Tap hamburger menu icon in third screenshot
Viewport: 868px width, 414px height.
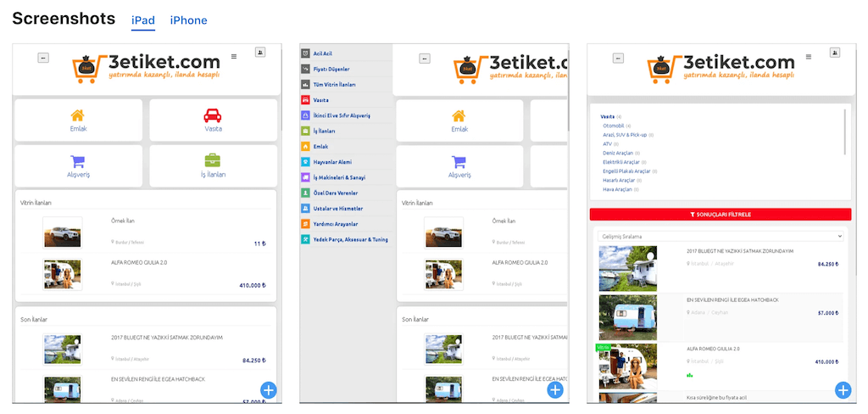point(808,57)
